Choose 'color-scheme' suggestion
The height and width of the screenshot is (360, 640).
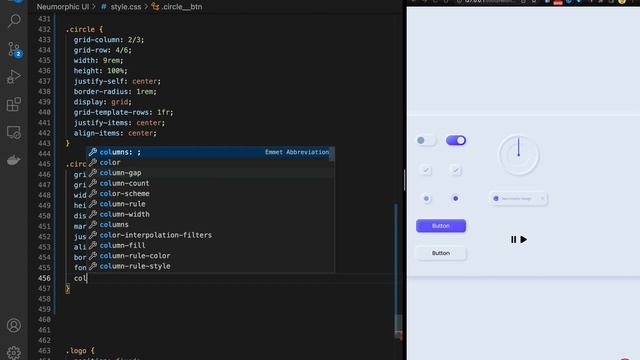tap(210, 193)
